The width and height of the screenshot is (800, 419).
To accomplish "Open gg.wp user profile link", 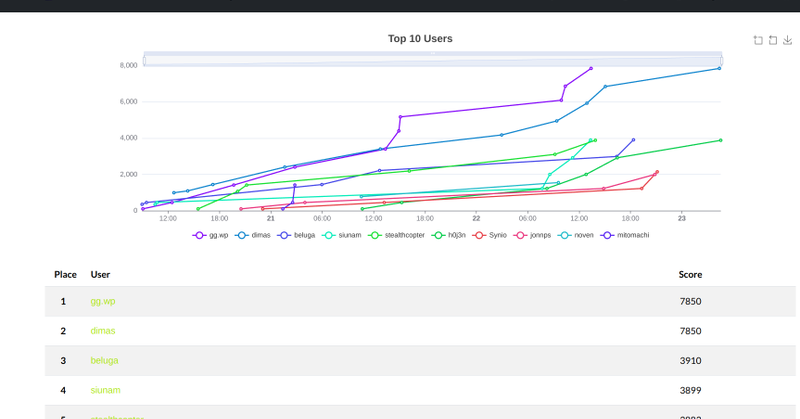I will [103, 301].
